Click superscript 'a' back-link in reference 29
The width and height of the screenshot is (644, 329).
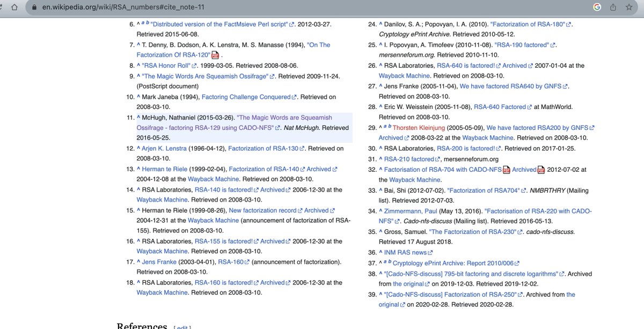pyautogui.click(x=385, y=127)
